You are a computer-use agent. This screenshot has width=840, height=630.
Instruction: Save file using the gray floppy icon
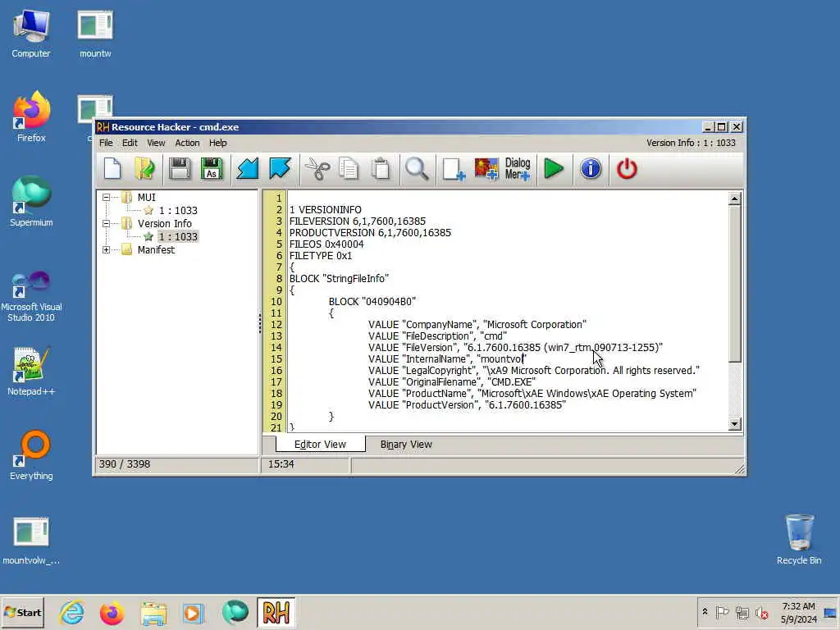pyautogui.click(x=179, y=169)
